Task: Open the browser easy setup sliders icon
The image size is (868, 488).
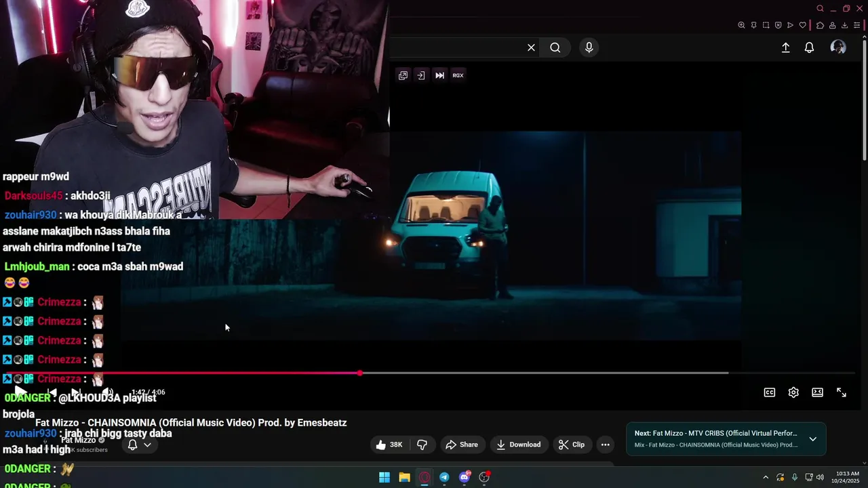Action: tap(858, 25)
